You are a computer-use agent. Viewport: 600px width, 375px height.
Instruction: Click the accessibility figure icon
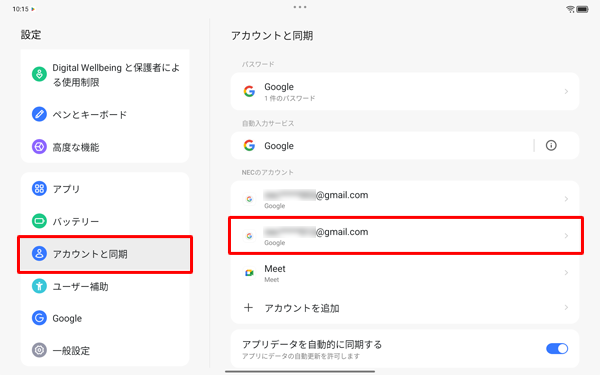39,286
